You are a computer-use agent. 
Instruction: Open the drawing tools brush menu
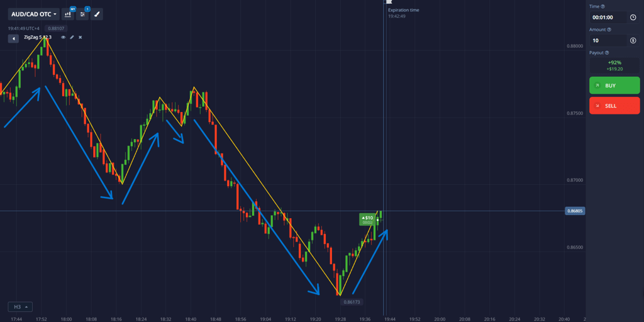click(x=97, y=14)
